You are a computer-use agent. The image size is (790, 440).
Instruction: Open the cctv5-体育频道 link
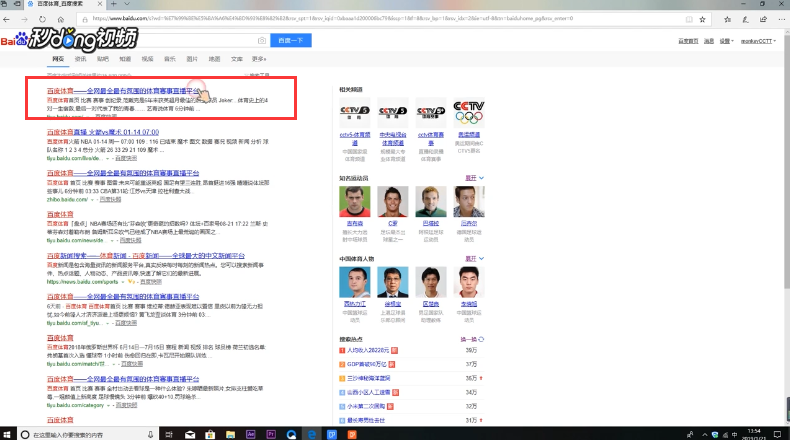pos(355,139)
